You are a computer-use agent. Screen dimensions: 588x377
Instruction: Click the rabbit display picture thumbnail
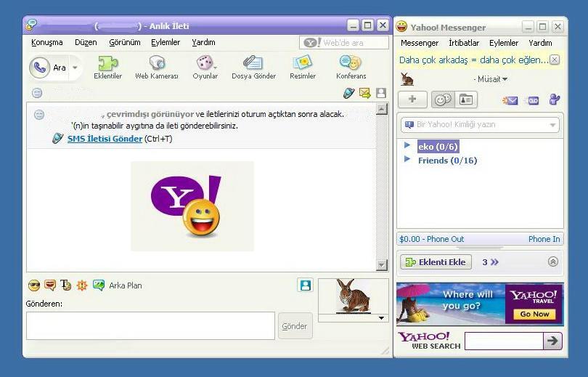pos(353,296)
